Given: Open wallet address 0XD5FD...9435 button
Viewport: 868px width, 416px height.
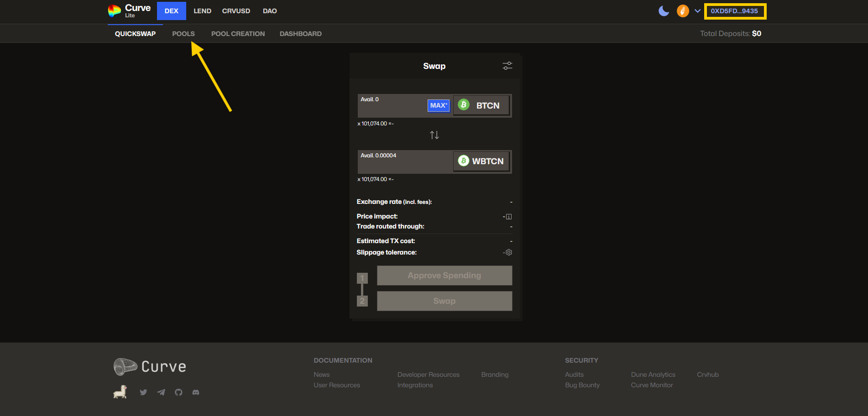Looking at the screenshot, I should pyautogui.click(x=735, y=11).
